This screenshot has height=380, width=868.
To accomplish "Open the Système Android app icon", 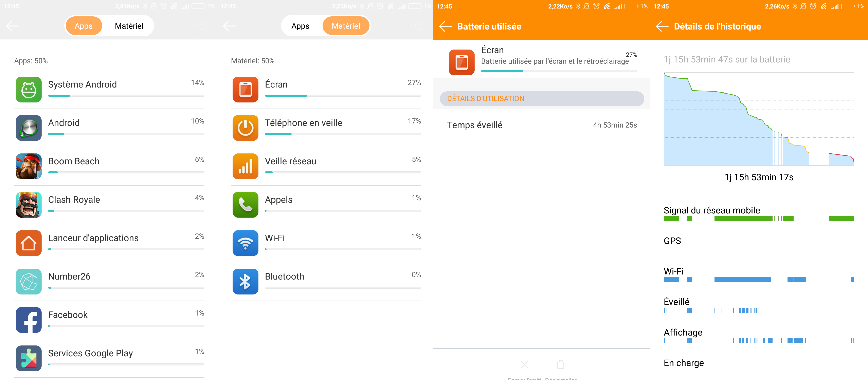I will tap(29, 90).
